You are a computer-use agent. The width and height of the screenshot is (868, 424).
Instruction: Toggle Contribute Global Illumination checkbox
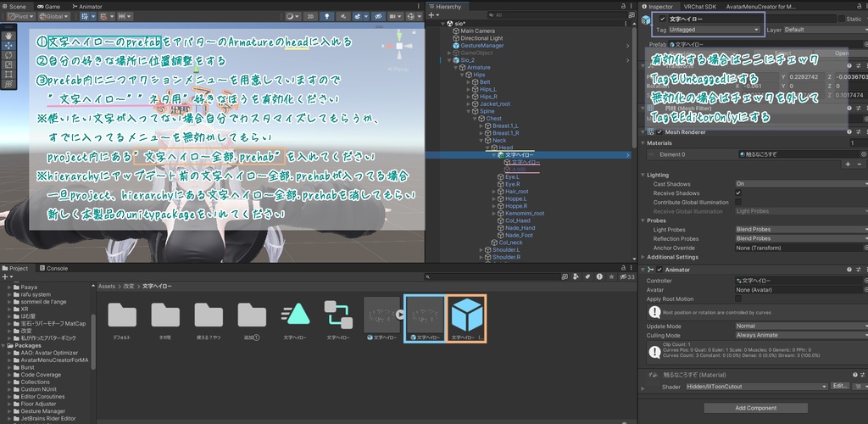(x=738, y=202)
